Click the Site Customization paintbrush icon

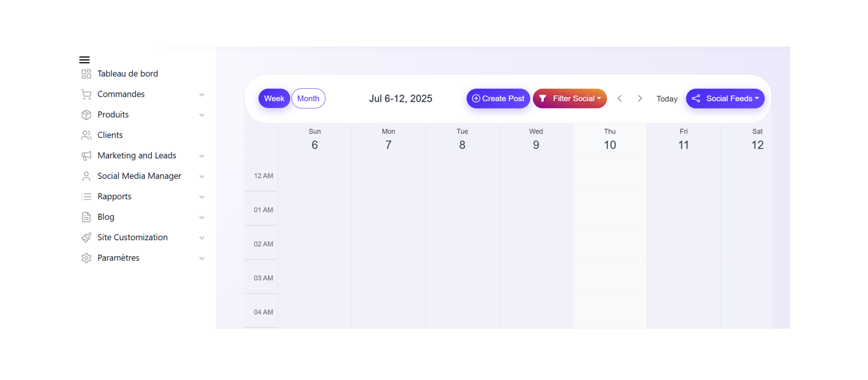86,238
